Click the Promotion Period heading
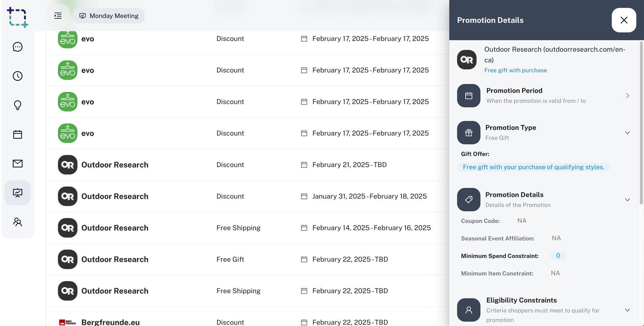This screenshot has width=644, height=326. [514, 90]
